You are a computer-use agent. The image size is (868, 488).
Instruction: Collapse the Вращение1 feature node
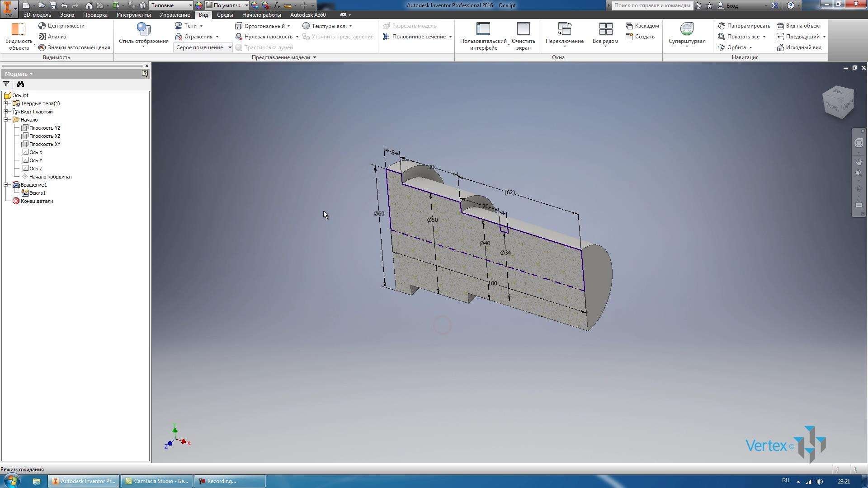point(6,185)
